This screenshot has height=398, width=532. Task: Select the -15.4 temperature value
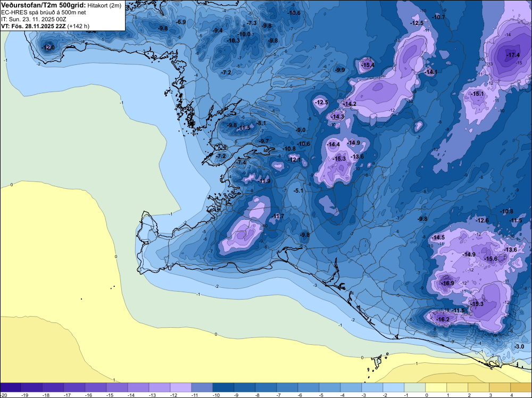click(368, 65)
